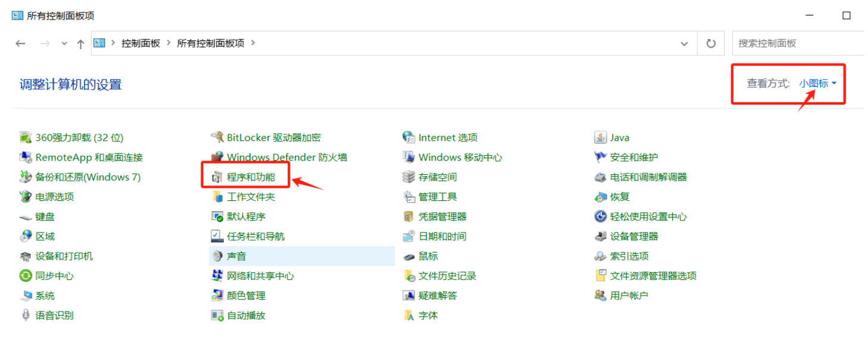Open the 电源选项 icon
This screenshot has height=346, width=868.
pyautogui.click(x=26, y=197)
